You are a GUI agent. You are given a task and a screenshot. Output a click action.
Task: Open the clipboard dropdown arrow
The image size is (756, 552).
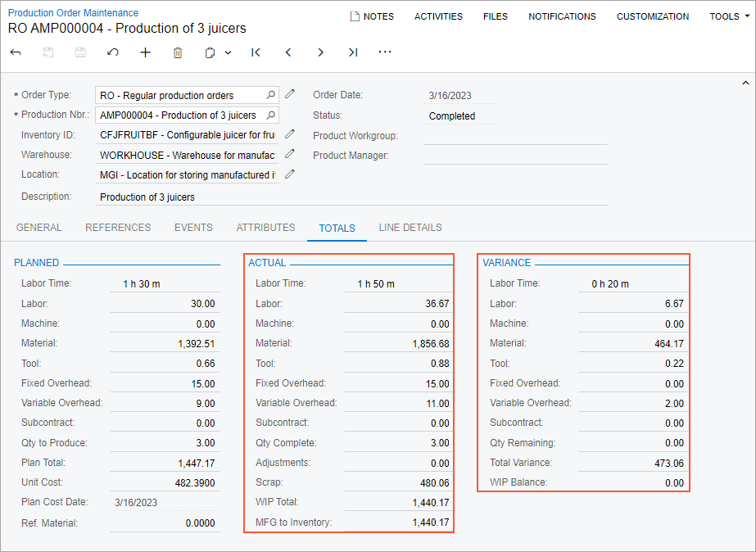coord(228,52)
